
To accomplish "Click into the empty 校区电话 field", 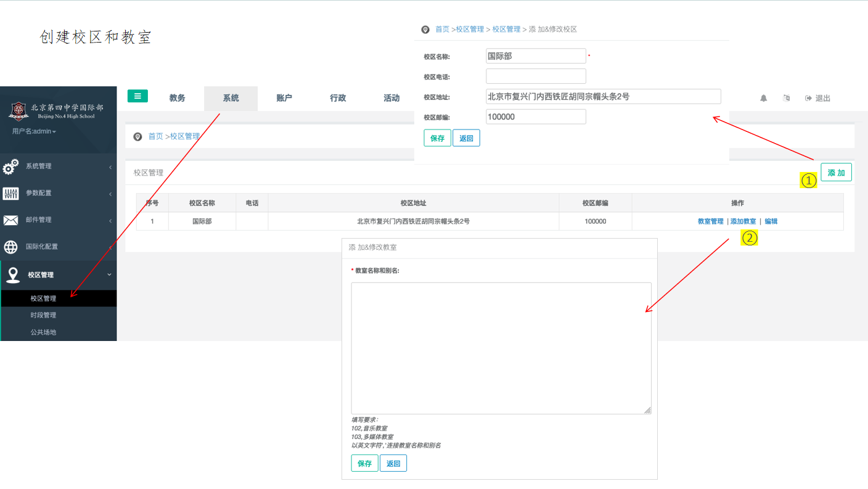I will click(x=536, y=76).
